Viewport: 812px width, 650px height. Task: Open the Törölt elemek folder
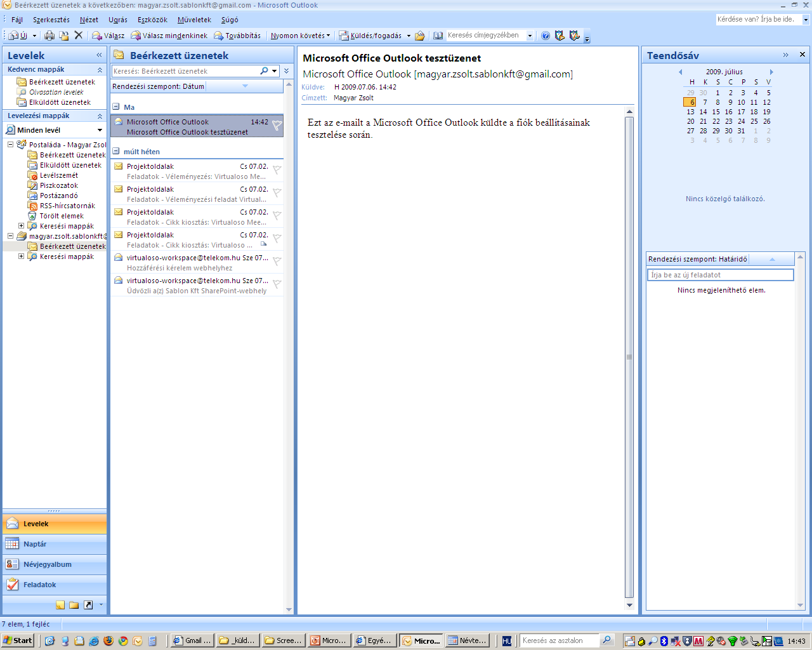click(62, 216)
